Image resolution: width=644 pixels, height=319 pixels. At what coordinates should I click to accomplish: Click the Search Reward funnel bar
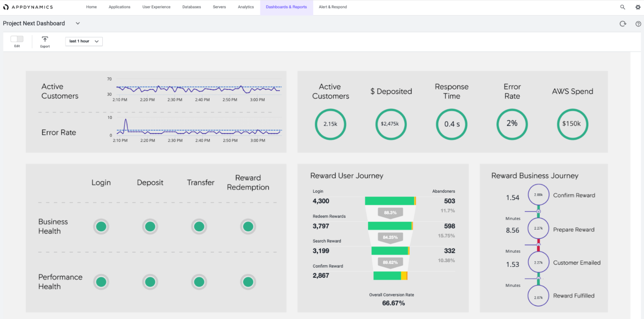tap(390, 251)
